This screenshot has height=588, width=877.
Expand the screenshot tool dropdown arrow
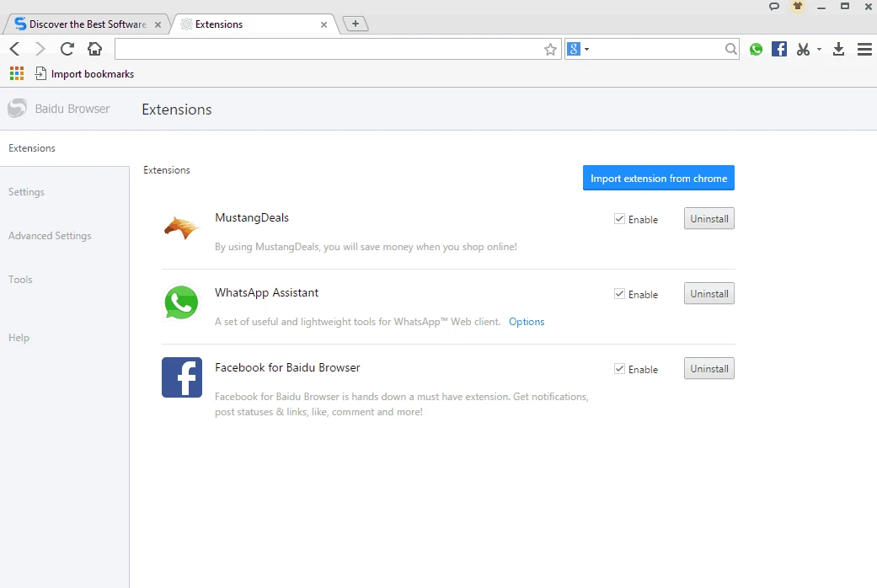click(819, 49)
